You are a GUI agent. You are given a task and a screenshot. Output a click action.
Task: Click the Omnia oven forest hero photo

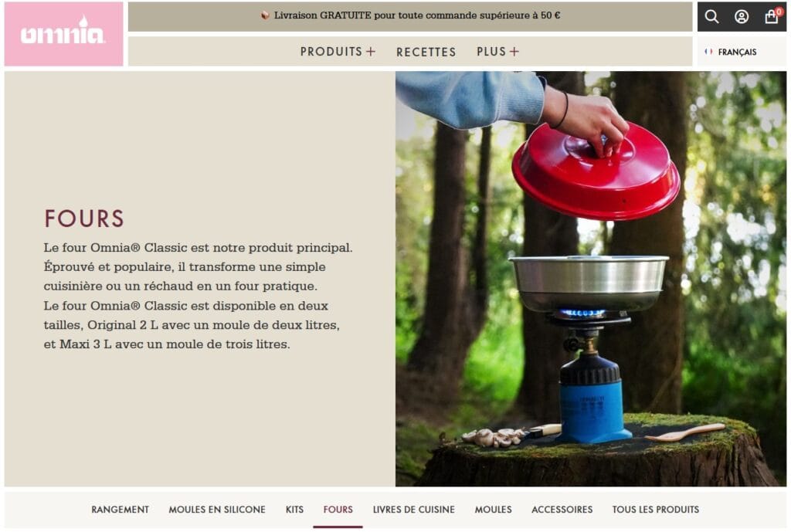591,279
